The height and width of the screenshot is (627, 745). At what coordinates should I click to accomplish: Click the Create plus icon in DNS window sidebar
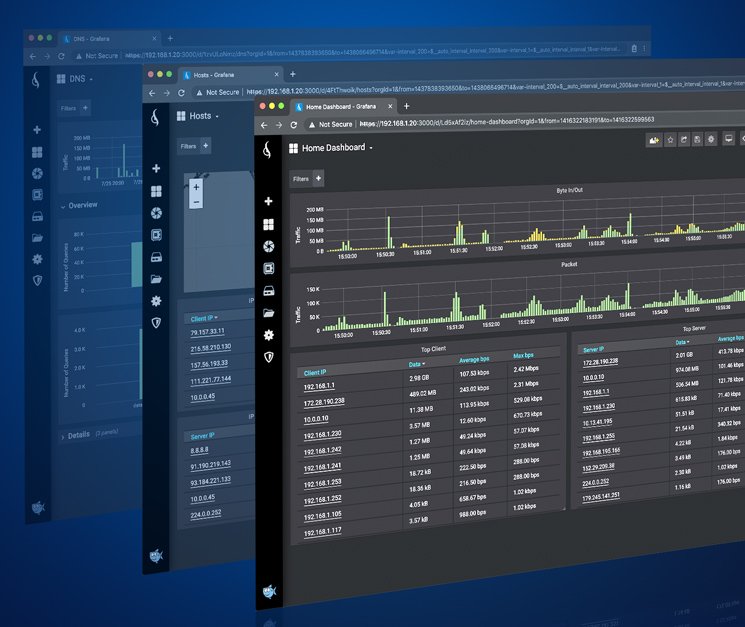pos(37,130)
